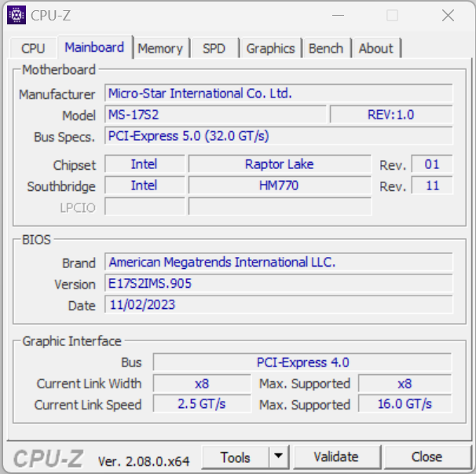
Task: Click the Model value MS-17S2
Action: coord(215,115)
